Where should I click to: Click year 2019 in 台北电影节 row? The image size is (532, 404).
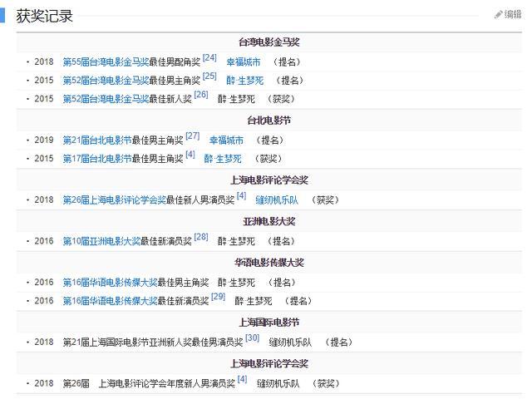point(44,140)
